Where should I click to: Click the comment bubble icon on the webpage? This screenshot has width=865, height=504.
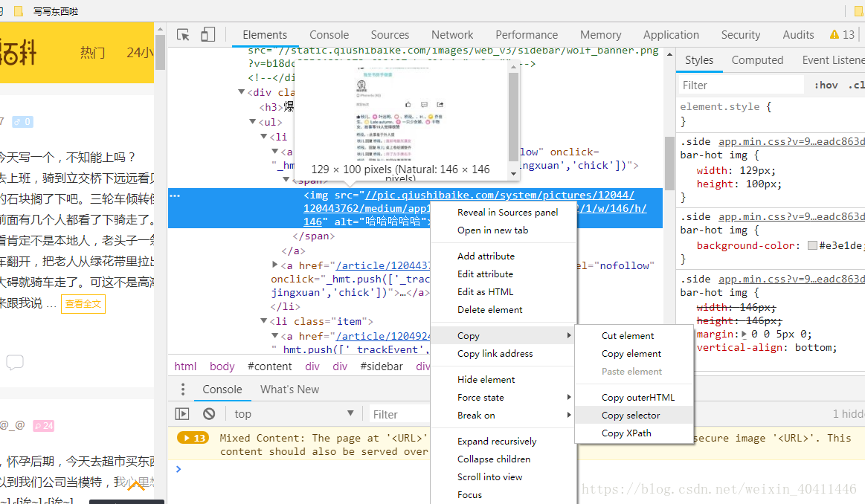pyautogui.click(x=15, y=362)
